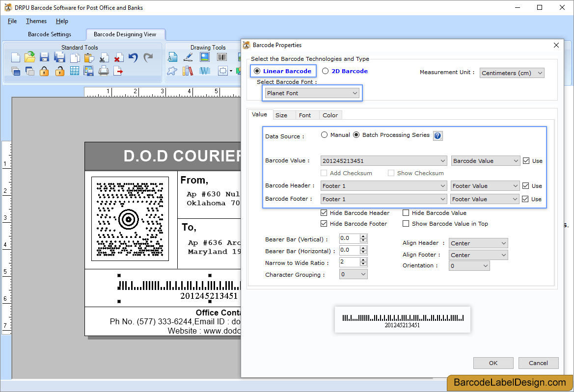Uncheck Hide Barcode Header
The width and height of the screenshot is (574, 392).
click(x=324, y=213)
